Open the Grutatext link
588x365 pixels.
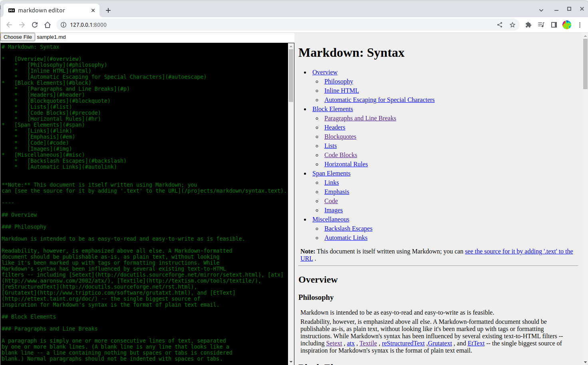(440, 343)
